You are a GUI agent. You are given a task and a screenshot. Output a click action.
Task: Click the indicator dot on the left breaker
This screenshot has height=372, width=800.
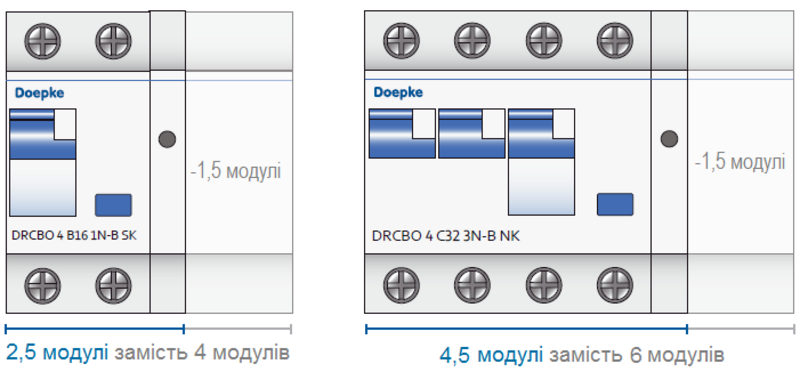click(167, 139)
